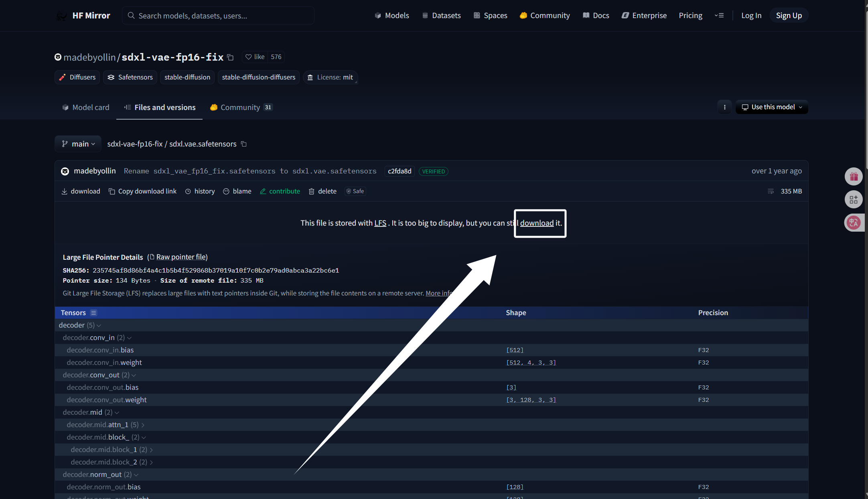The height and width of the screenshot is (499, 868).
Task: Open Models in top navigation
Action: click(392, 16)
